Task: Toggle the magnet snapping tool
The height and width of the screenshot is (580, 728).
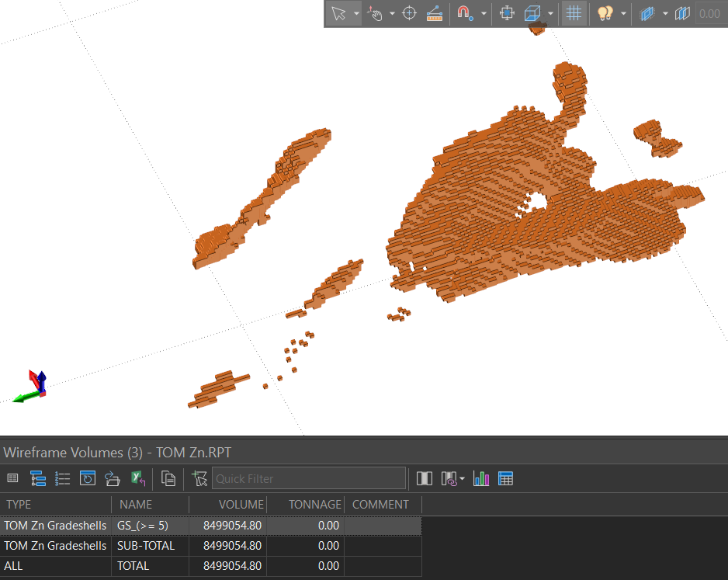Action: [464, 13]
